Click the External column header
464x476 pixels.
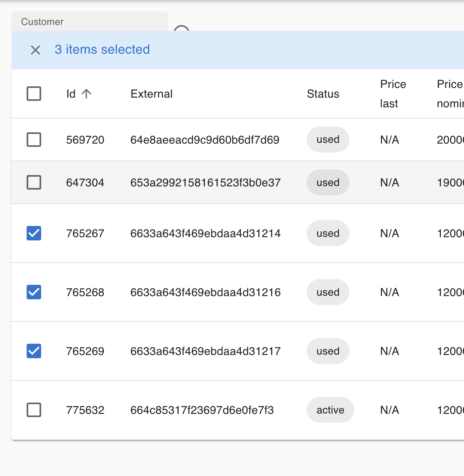point(151,94)
